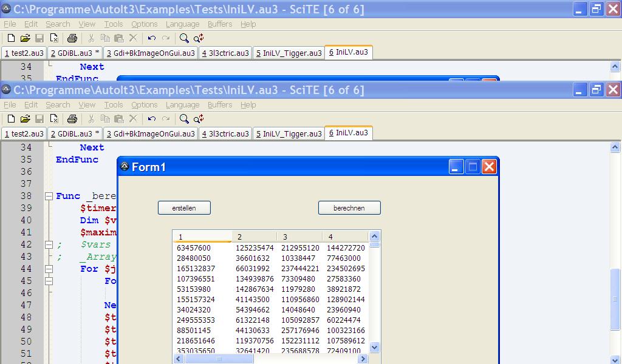Collapse the fold marker at line 38
The height and width of the screenshot is (364, 622).
click(49, 196)
